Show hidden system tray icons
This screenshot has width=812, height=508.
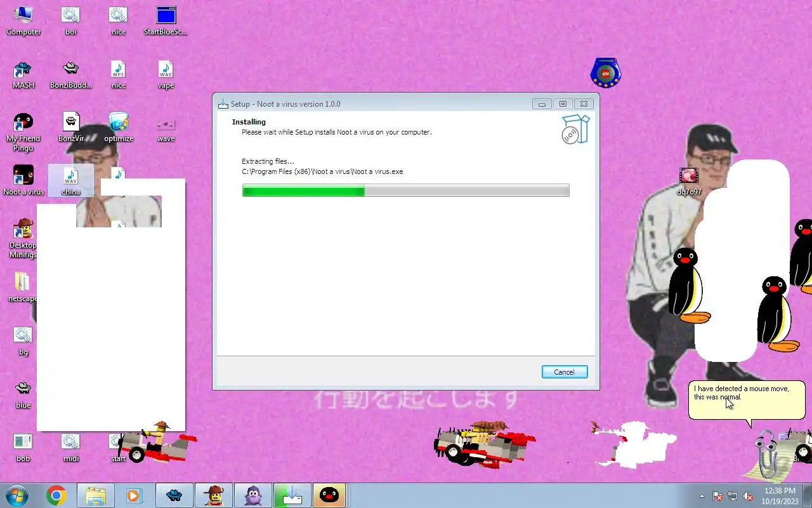tap(702, 496)
